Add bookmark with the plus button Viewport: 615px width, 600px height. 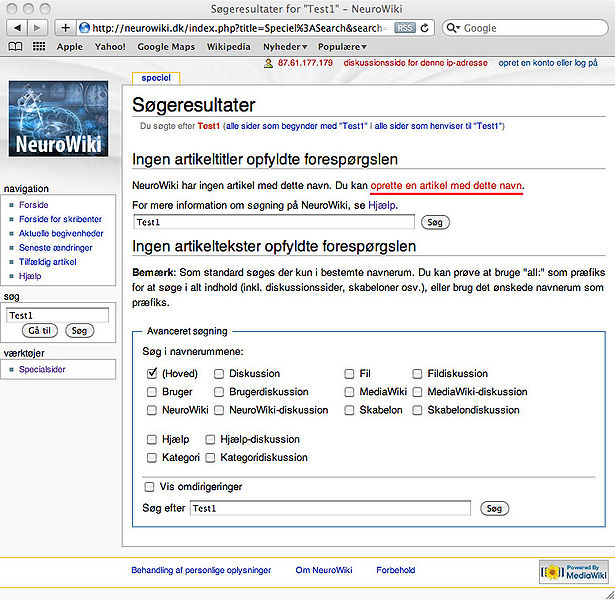[x=65, y=28]
